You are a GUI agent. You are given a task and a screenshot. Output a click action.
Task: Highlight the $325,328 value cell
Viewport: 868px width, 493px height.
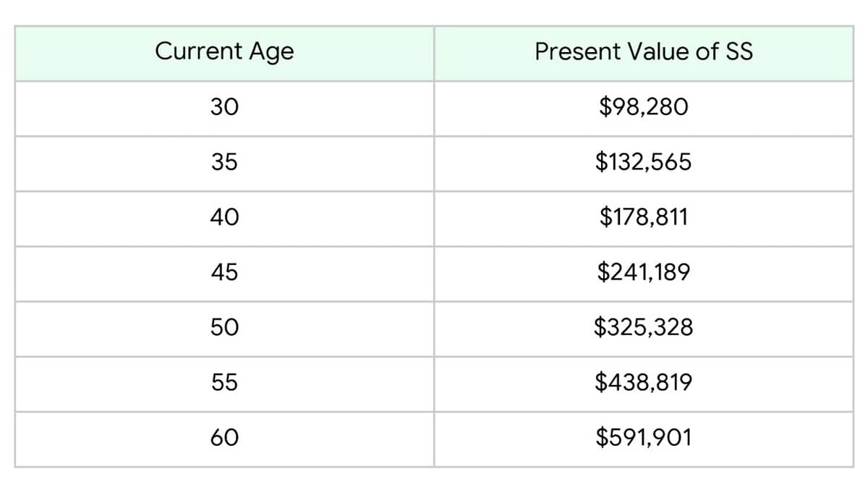coord(644,327)
